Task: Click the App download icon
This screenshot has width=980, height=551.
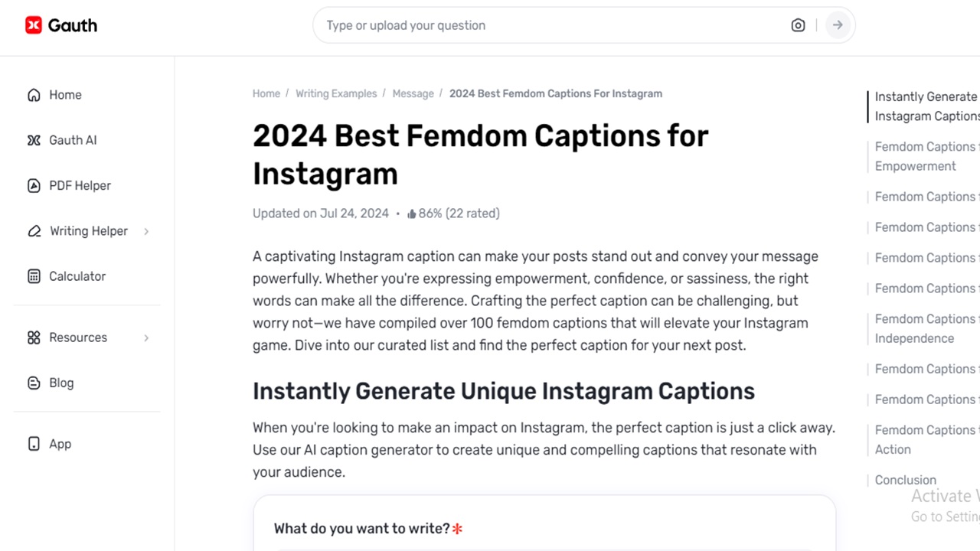Action: [x=34, y=443]
